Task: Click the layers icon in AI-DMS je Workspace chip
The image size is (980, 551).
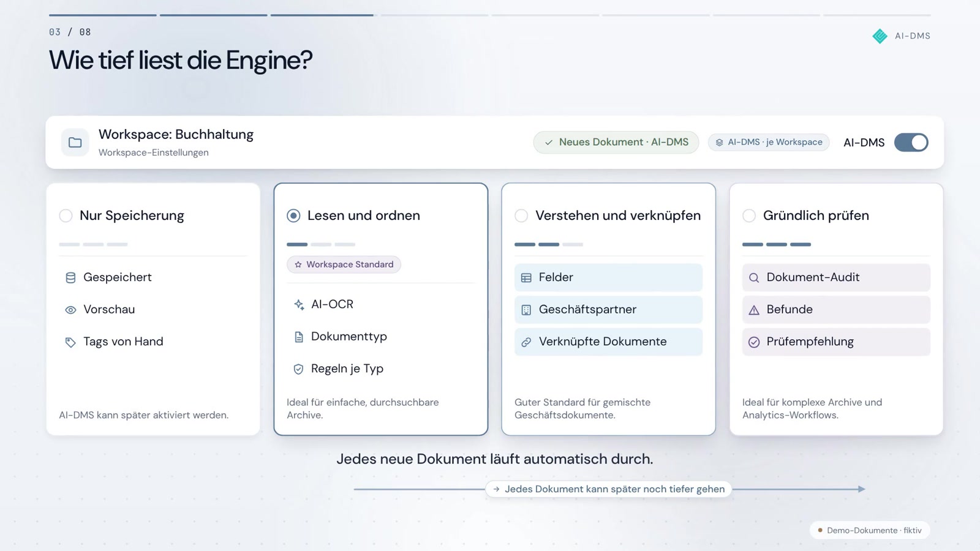Action: point(719,143)
